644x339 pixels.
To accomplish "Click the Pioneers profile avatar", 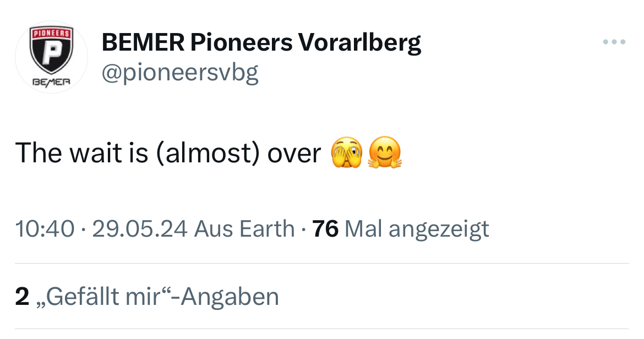I will pos(51,57).
